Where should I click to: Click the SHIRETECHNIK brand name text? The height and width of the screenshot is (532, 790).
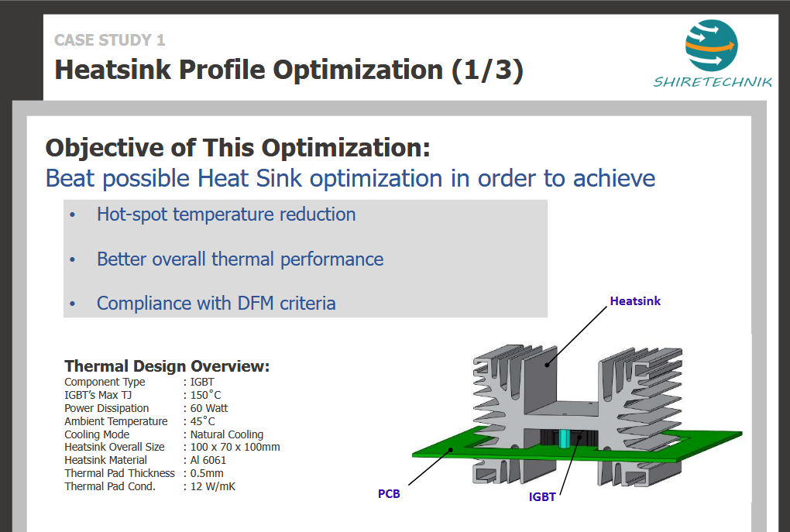pos(713,83)
